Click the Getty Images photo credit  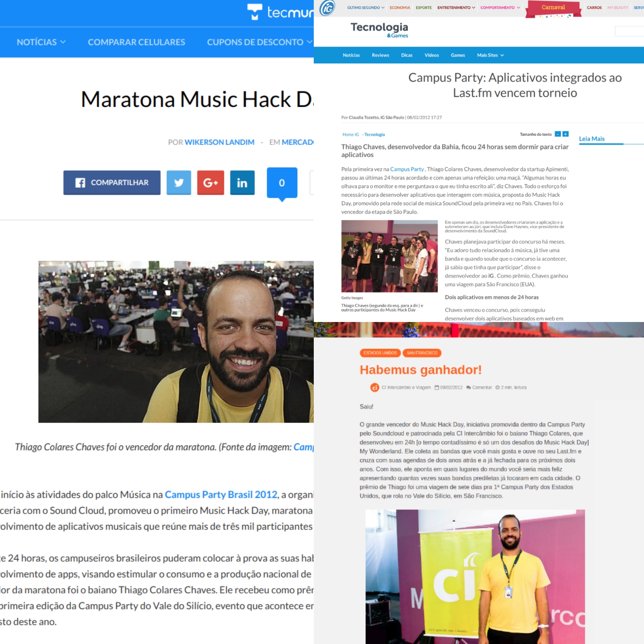(352, 298)
